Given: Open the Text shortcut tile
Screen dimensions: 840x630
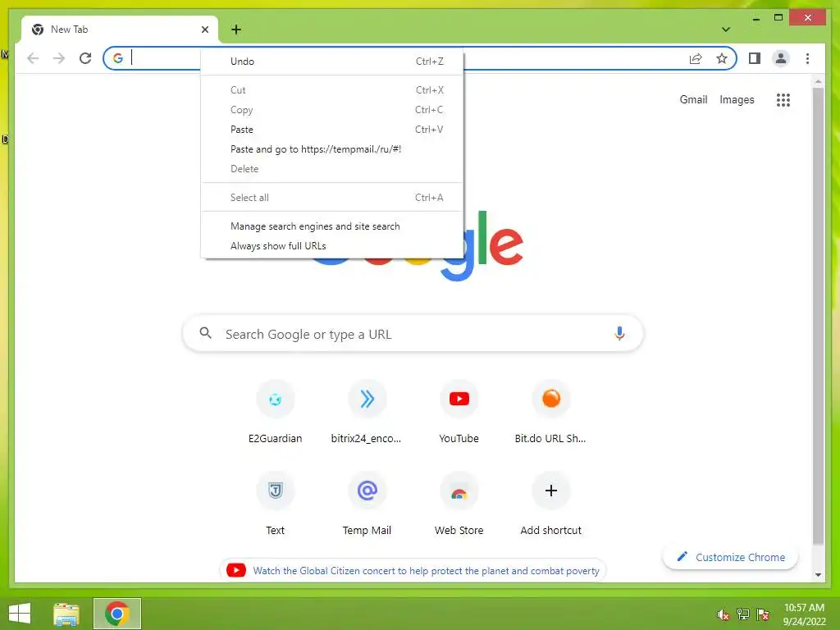Looking at the screenshot, I should (x=276, y=504).
